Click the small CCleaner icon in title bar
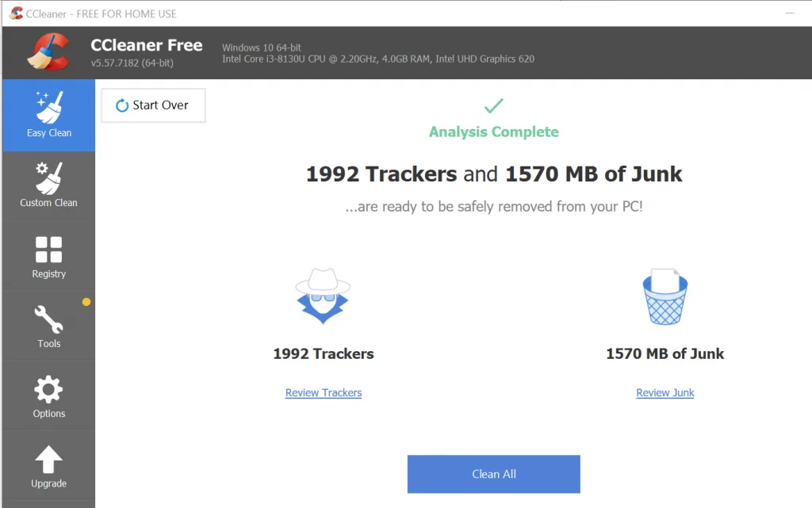 click(x=15, y=13)
